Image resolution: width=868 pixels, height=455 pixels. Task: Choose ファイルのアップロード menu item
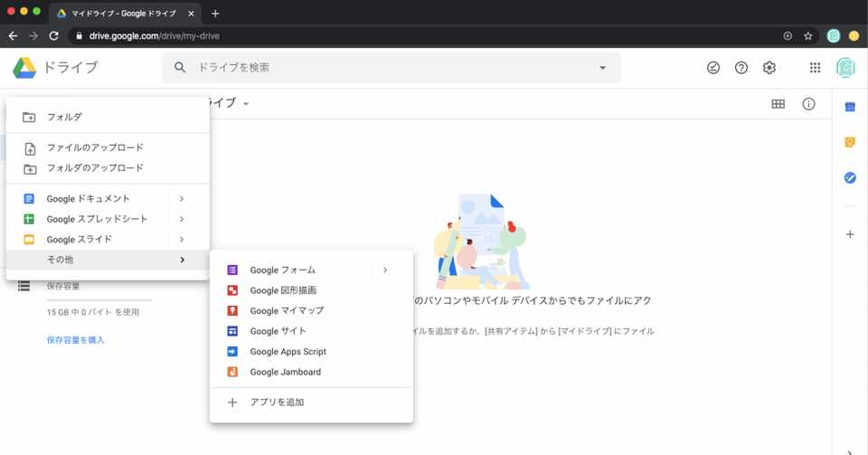click(x=108, y=147)
